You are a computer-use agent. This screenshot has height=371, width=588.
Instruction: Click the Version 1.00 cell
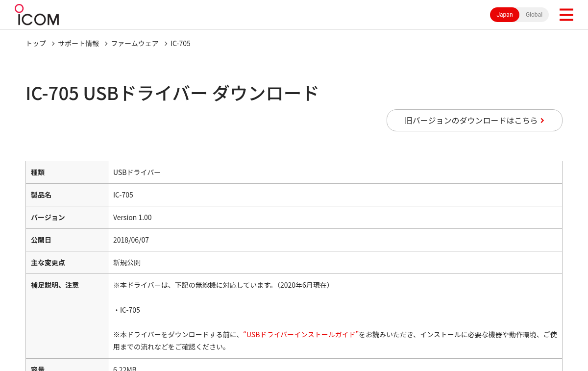(335, 218)
